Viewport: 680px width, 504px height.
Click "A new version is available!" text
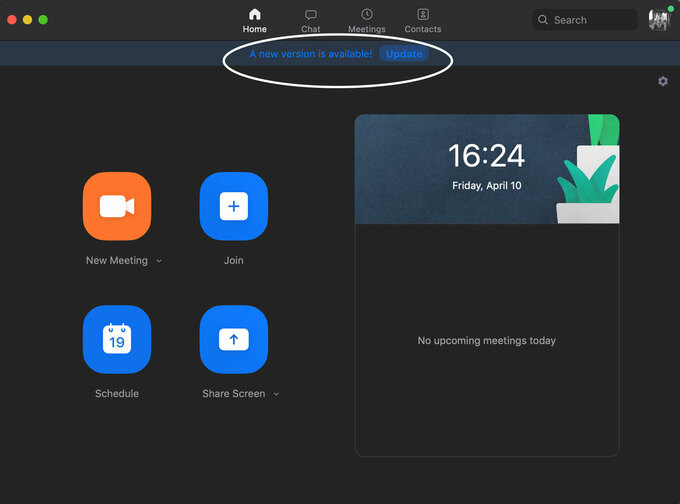[x=311, y=54]
